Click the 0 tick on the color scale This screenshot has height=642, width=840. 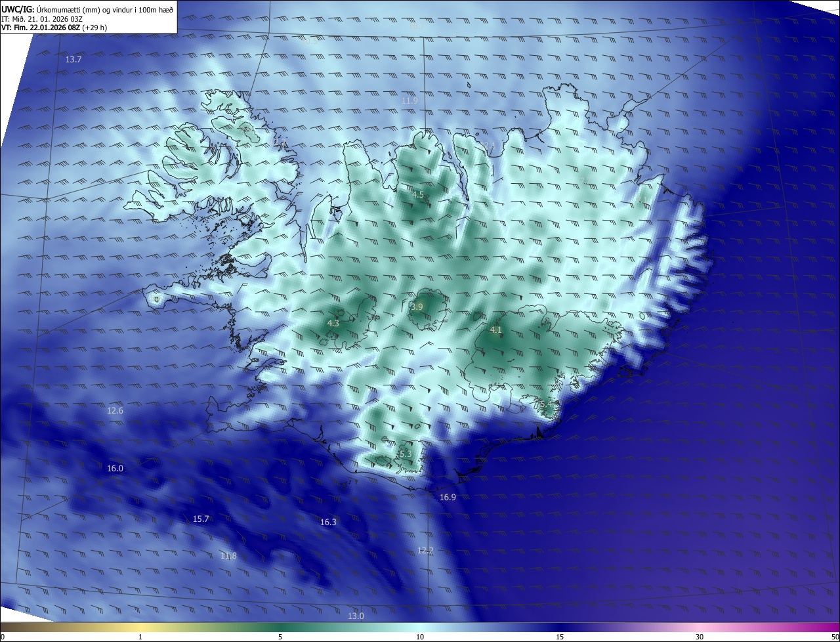[x=3, y=637]
